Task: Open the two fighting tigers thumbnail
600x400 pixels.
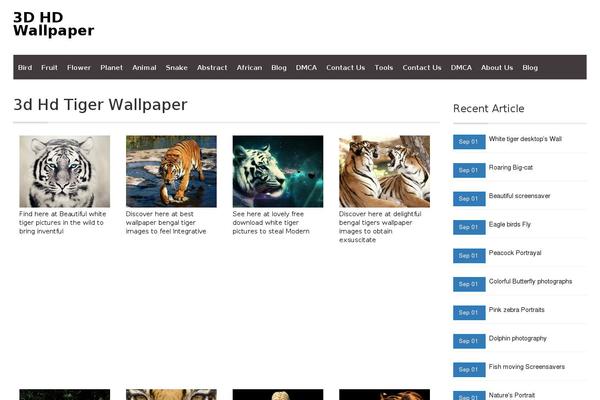Action: click(x=384, y=171)
